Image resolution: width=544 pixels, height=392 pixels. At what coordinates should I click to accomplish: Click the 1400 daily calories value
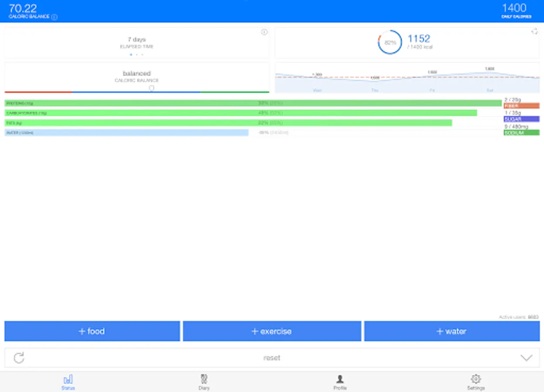pyautogui.click(x=514, y=8)
